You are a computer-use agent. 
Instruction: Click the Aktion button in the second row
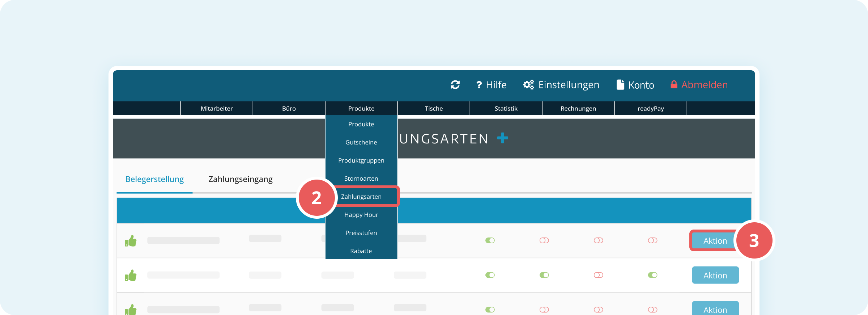pyautogui.click(x=715, y=275)
